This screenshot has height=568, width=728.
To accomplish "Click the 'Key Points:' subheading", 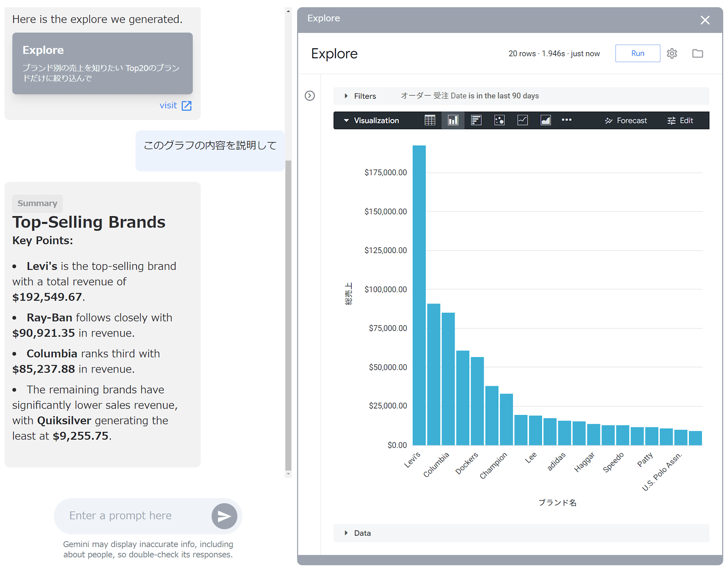I will pos(43,241).
